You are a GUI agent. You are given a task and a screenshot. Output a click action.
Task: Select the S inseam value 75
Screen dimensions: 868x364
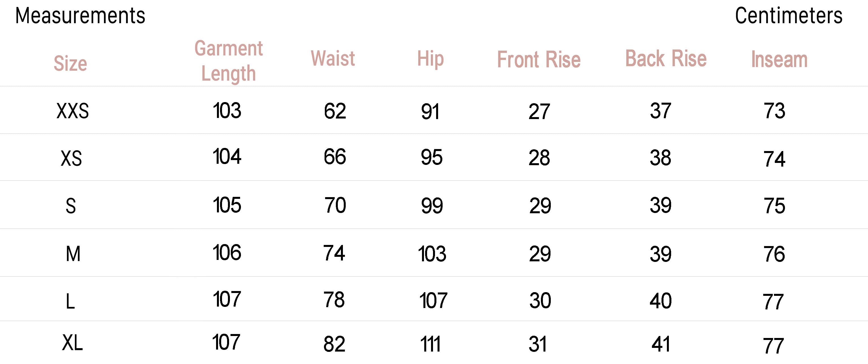tap(774, 205)
